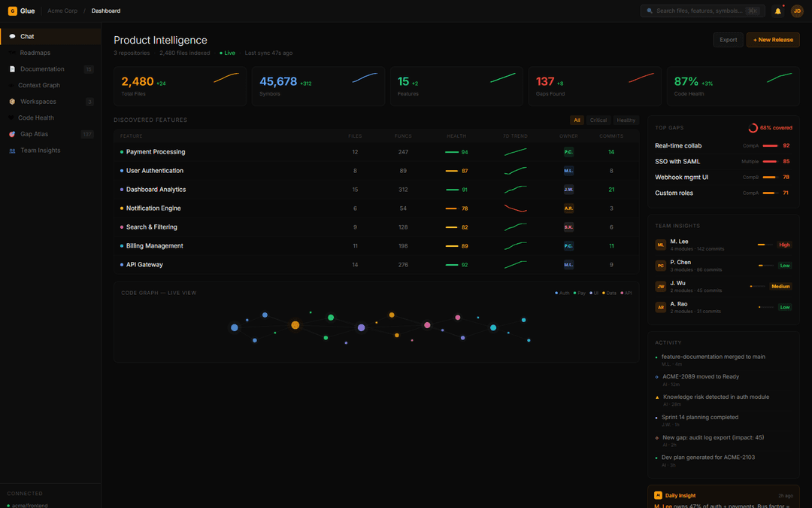Open the JD user account menu
The height and width of the screenshot is (508, 812).
(x=798, y=11)
